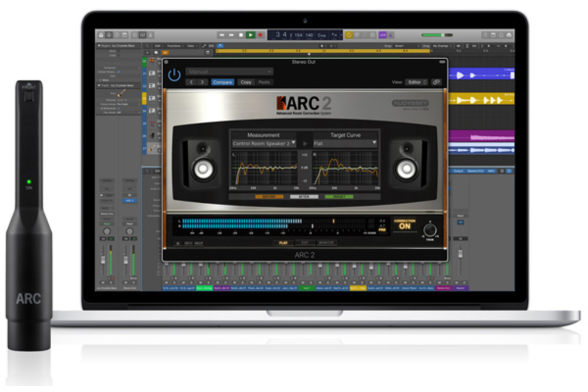This screenshot has height=392, width=588.
Task: Open the media Browsers button
Action: click(x=509, y=35)
